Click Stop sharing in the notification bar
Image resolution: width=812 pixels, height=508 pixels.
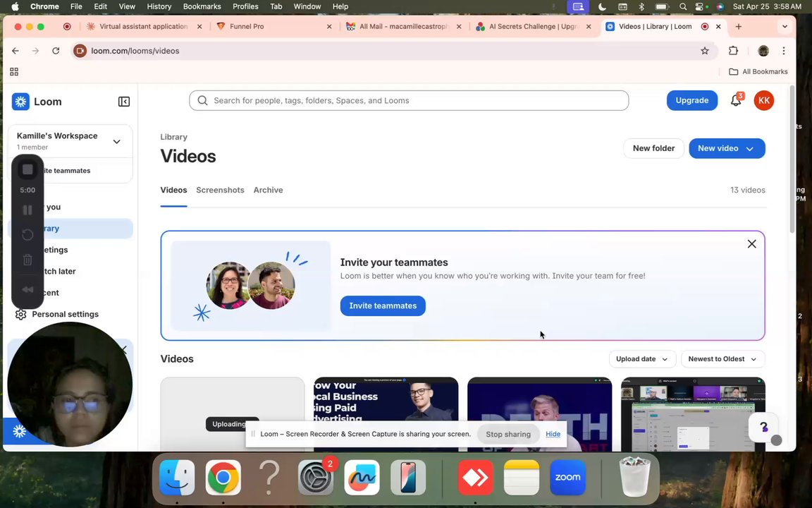click(x=508, y=435)
